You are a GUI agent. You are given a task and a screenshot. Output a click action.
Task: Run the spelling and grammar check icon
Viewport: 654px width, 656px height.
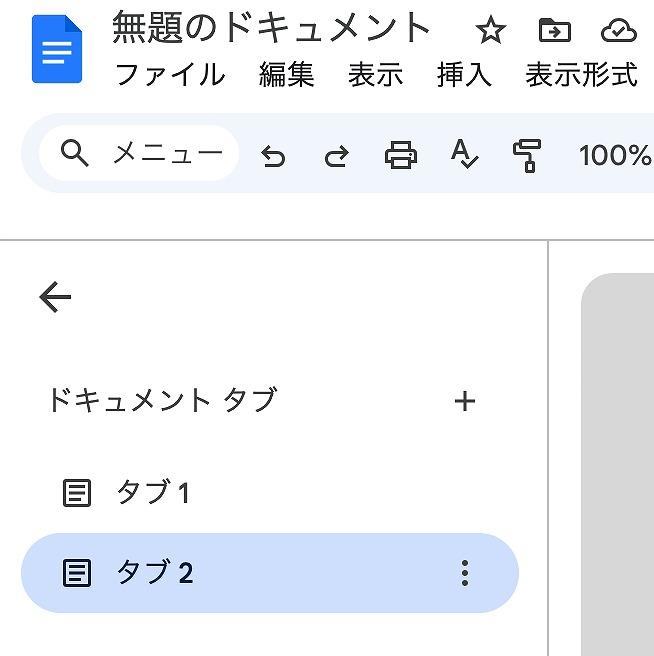464,154
